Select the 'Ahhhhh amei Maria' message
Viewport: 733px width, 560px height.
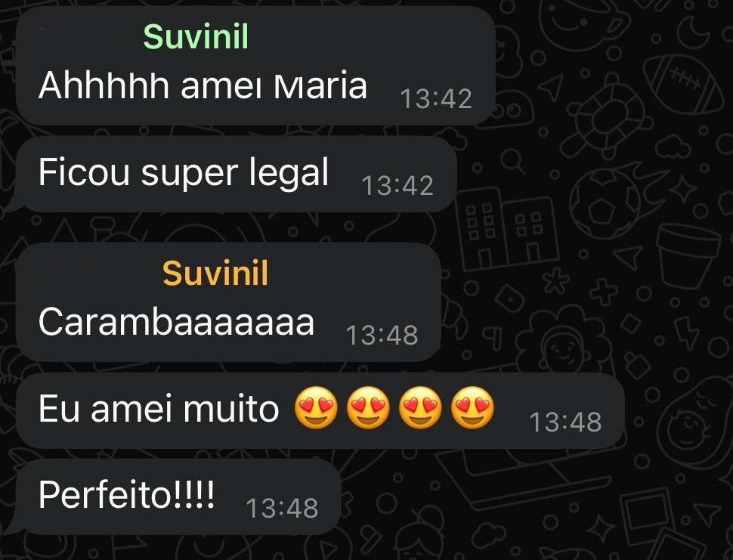coord(255,66)
